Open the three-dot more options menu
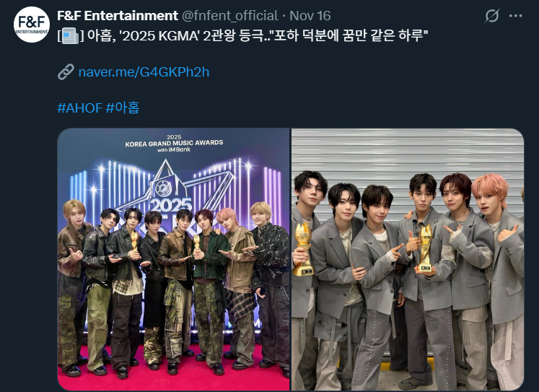Image resolution: width=539 pixels, height=392 pixels. click(x=516, y=16)
